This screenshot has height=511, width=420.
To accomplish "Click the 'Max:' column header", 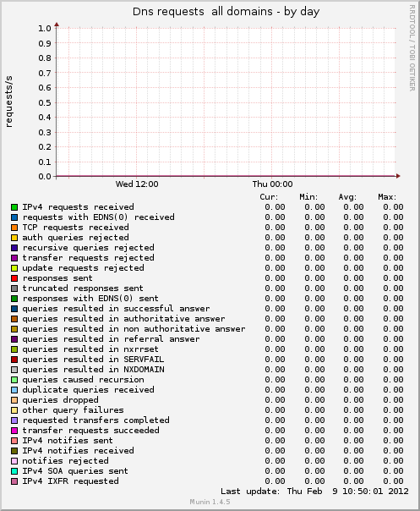I will click(387, 197).
